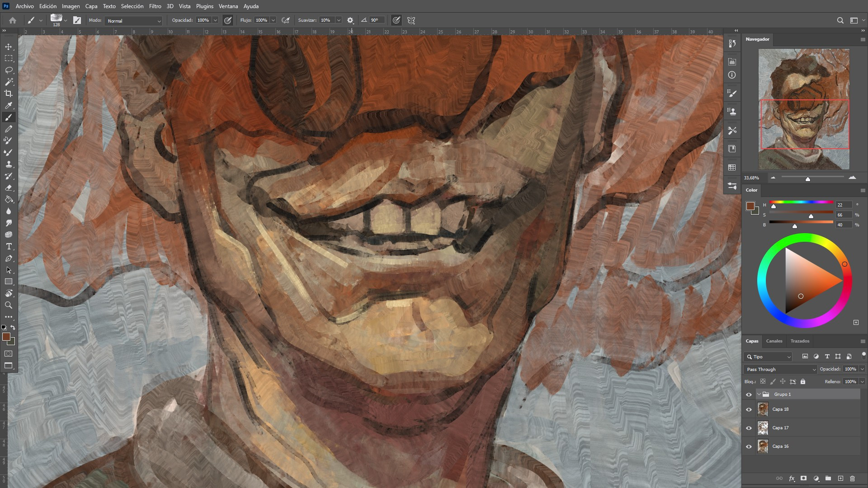
Task: Open the Filtro menu
Action: coord(155,6)
